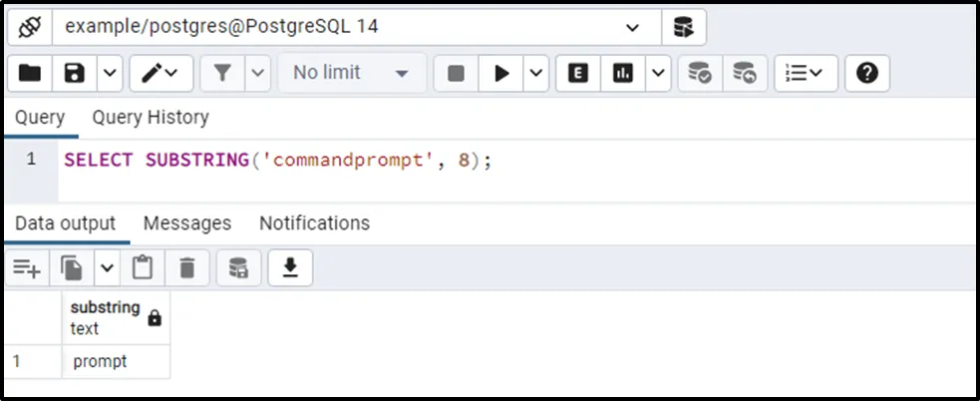The width and height of the screenshot is (980, 401).
Task: Click the Explain (E) button
Action: click(578, 73)
